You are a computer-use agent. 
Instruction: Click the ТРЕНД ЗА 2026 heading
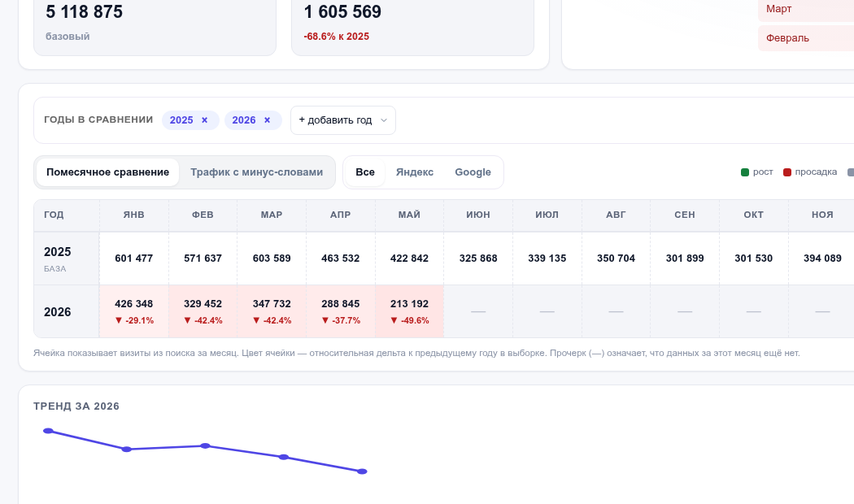(x=76, y=406)
